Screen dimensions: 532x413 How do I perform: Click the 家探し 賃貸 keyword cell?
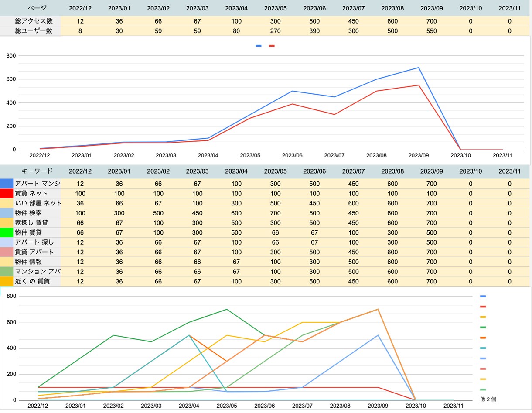[x=37, y=223]
